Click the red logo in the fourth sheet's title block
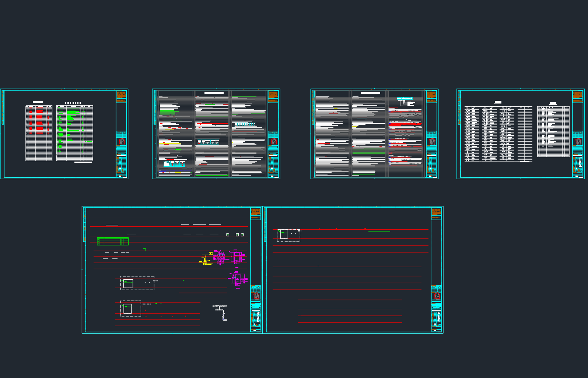This screenshot has width=588, height=378. click(x=578, y=141)
